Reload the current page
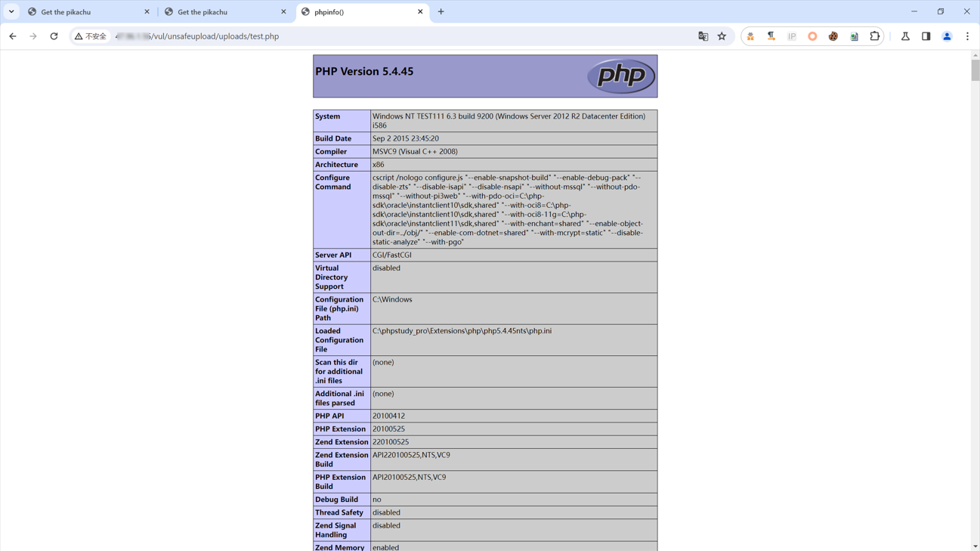 [x=54, y=36]
